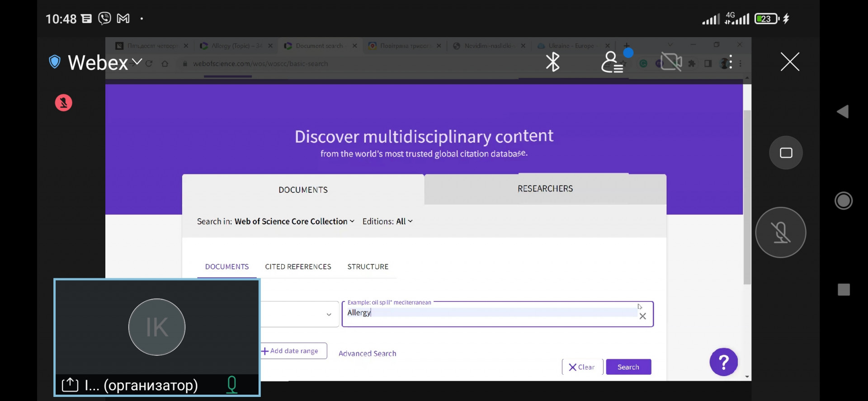Clear the Allergy text with the X icon
The image size is (868, 401).
pyautogui.click(x=642, y=316)
